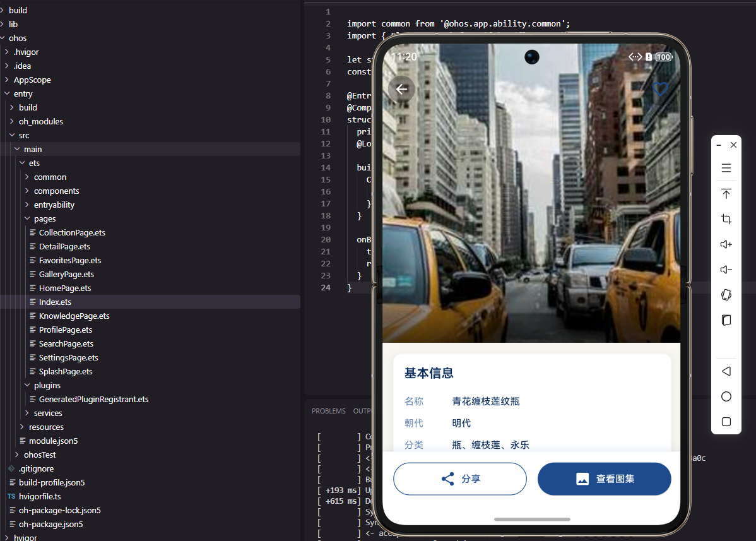Expand the common folder

point(50,177)
